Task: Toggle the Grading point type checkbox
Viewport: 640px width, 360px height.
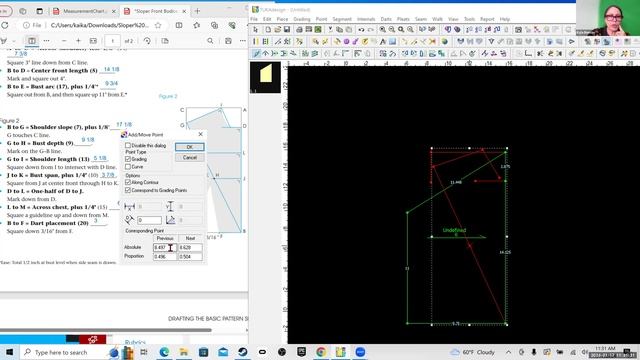Action: [x=128, y=159]
